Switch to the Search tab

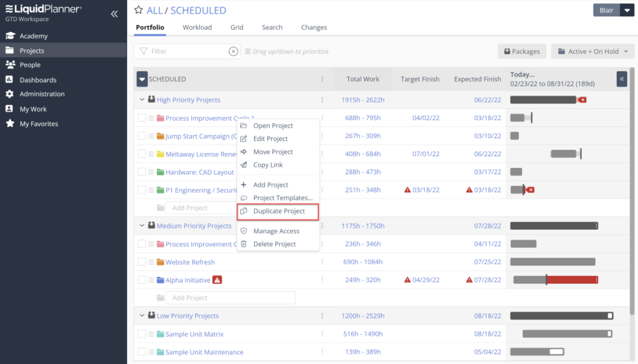(272, 27)
